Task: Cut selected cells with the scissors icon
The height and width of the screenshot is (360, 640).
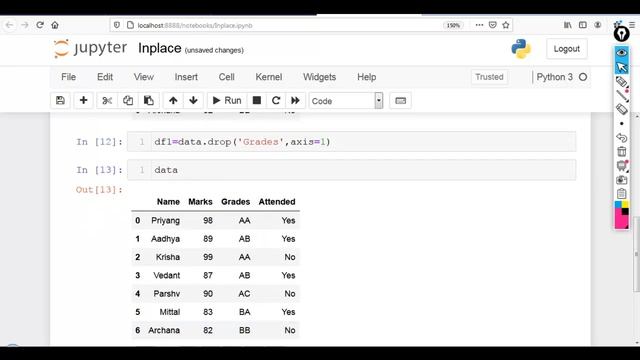Action: [107, 100]
